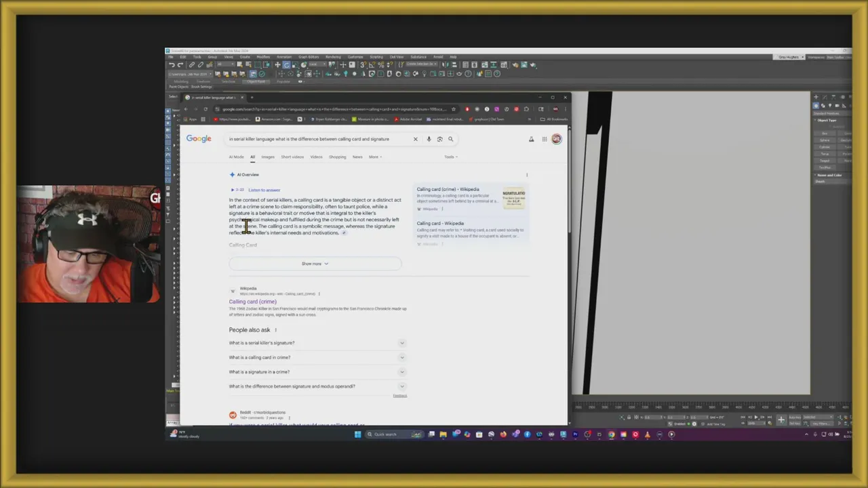Viewport: 868px width, 488px height.
Task: Switch to Google AI Mode tab
Action: tap(236, 157)
